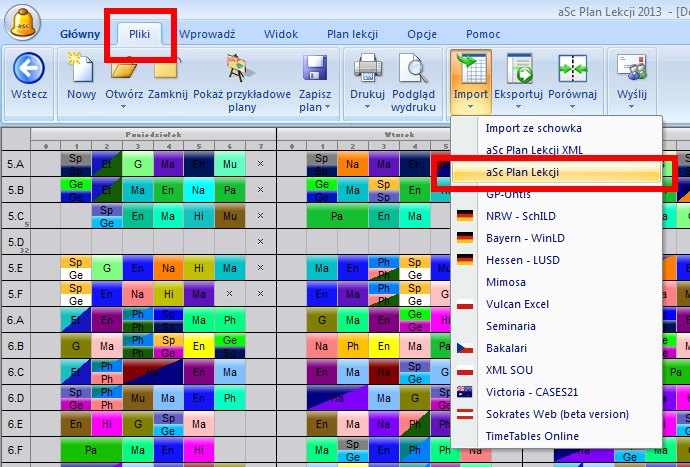Go back with the Wstecz arrow icon

[29, 68]
